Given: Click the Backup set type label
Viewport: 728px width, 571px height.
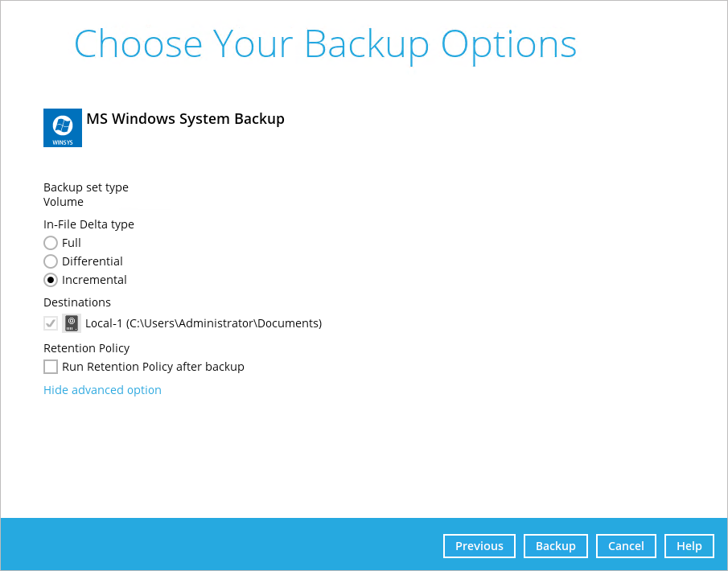Looking at the screenshot, I should 86,187.
